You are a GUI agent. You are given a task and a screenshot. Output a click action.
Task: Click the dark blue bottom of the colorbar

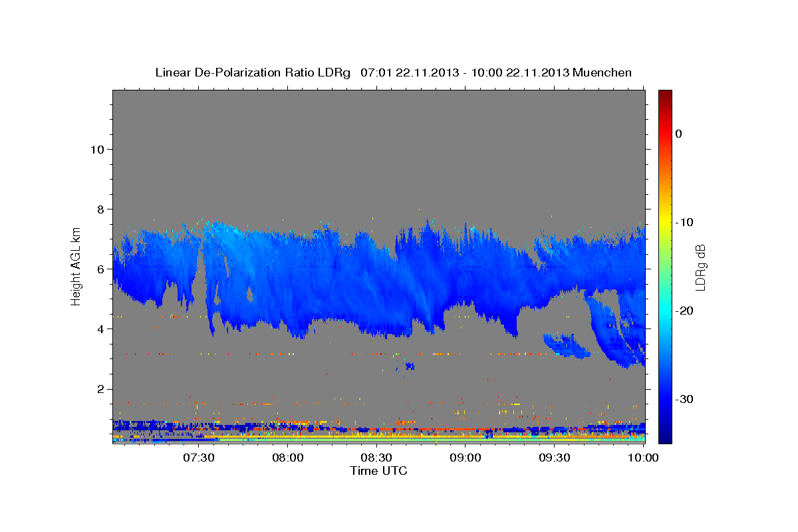[664, 436]
